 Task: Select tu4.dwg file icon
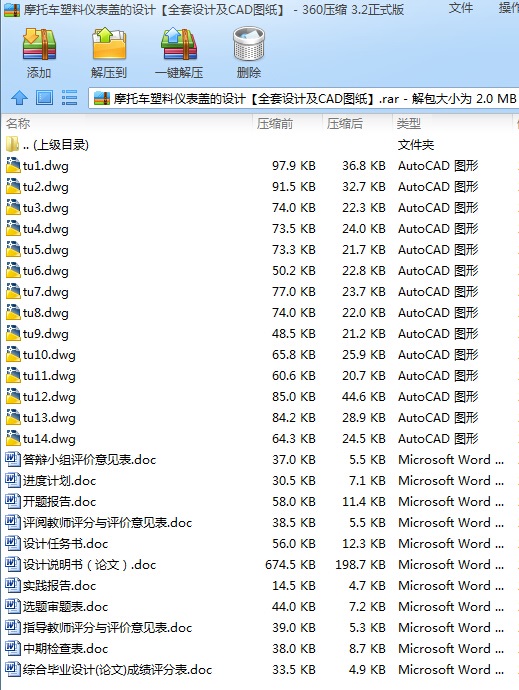13,228
